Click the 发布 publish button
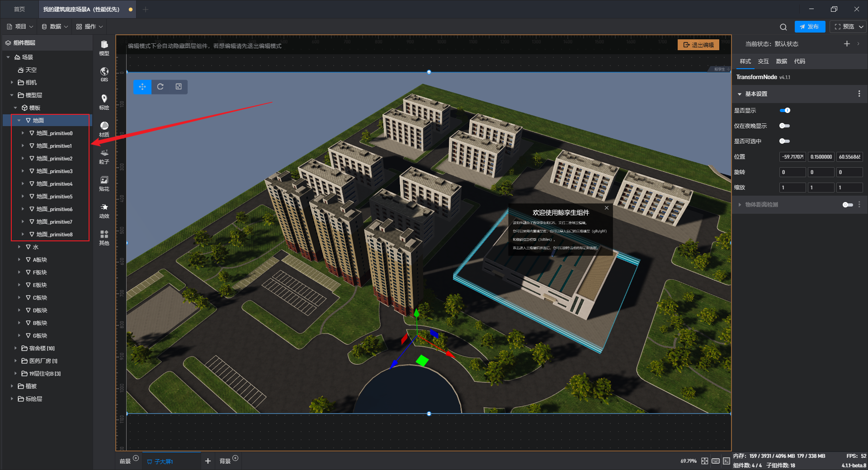This screenshot has height=470, width=868. (x=809, y=27)
